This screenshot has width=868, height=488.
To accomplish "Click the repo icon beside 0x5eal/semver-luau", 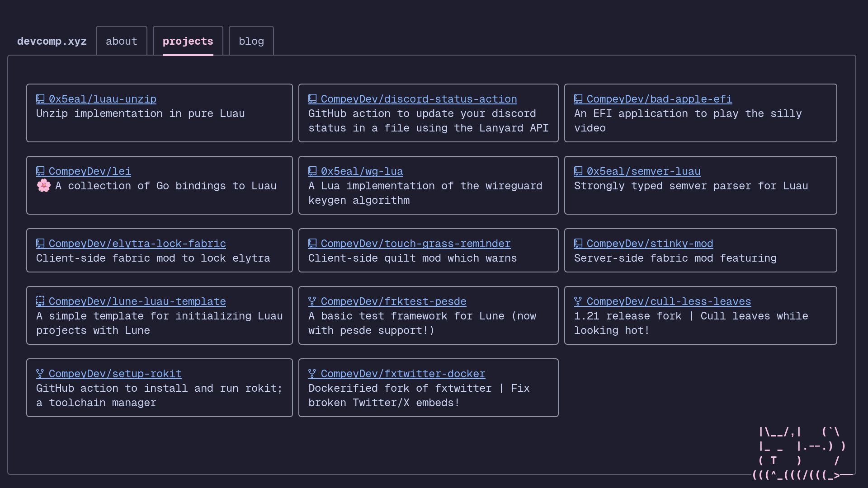I will 578,171.
